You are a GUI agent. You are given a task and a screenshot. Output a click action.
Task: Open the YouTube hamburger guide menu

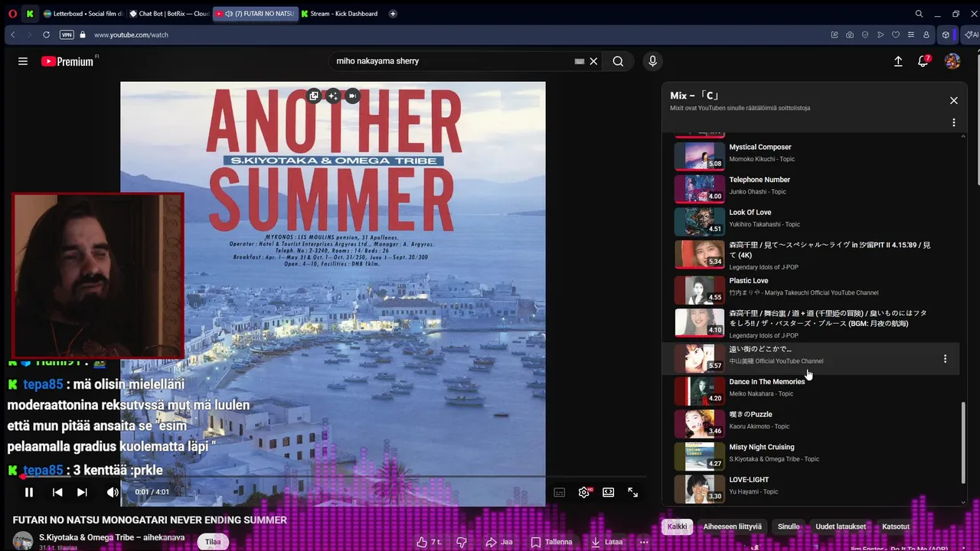click(x=23, y=61)
